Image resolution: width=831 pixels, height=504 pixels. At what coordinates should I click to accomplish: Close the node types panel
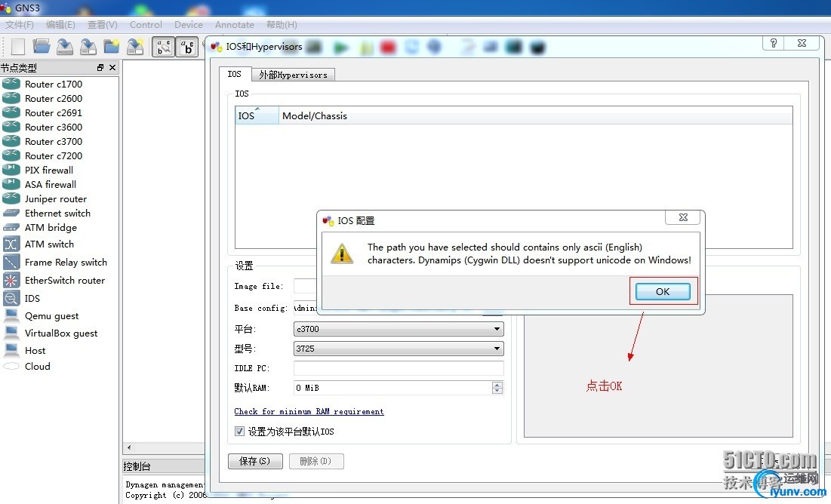tap(112, 67)
